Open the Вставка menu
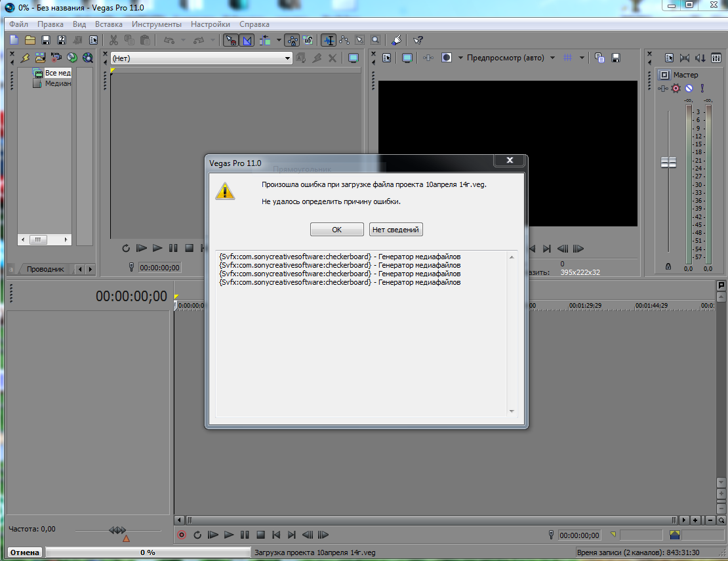Image resolution: width=728 pixels, height=561 pixels. tap(109, 24)
